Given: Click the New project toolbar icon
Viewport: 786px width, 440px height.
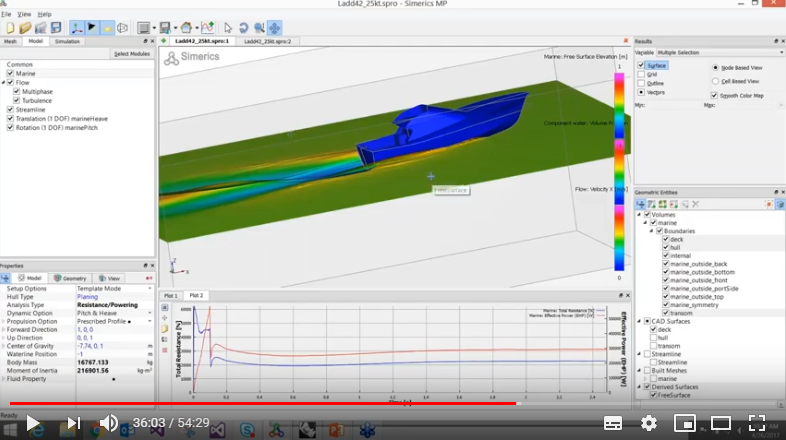Looking at the screenshot, I should [10, 28].
